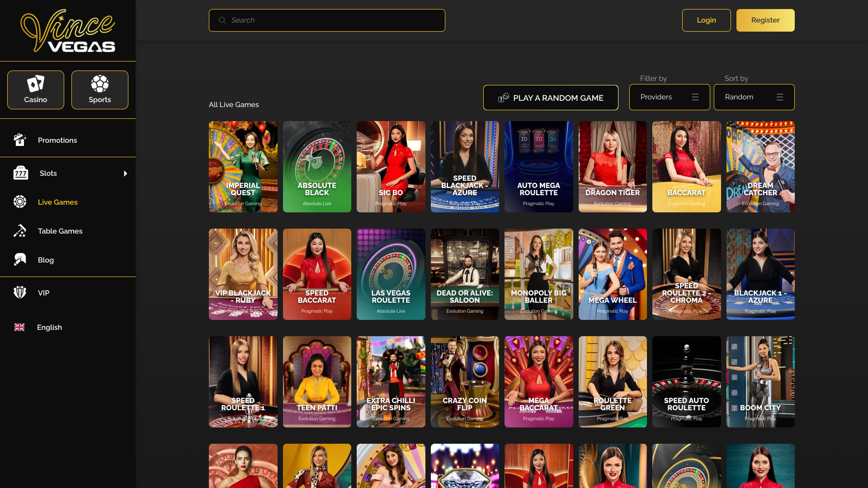Click the VIP shield icon
Image resolution: width=868 pixels, height=488 pixels.
(x=20, y=292)
